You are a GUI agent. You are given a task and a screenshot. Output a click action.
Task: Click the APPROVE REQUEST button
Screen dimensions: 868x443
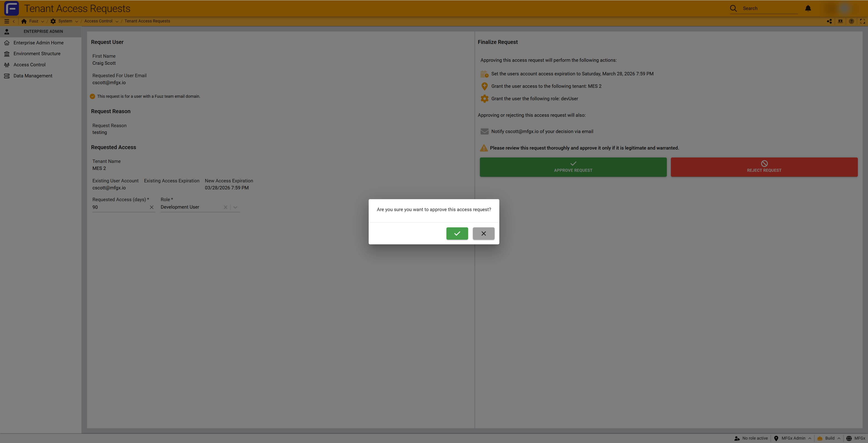[x=573, y=167]
